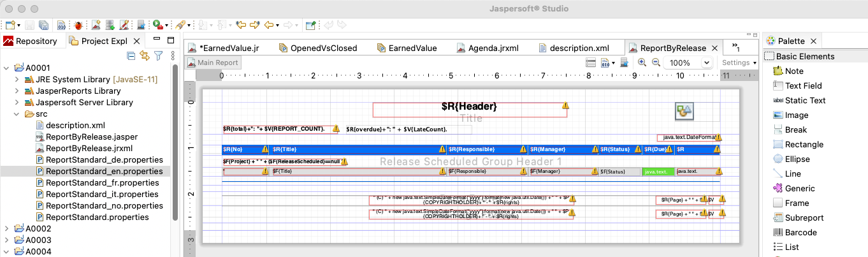Click the red bug Debug icon
Image resolution: width=868 pixels, height=257 pixels.
78,26
